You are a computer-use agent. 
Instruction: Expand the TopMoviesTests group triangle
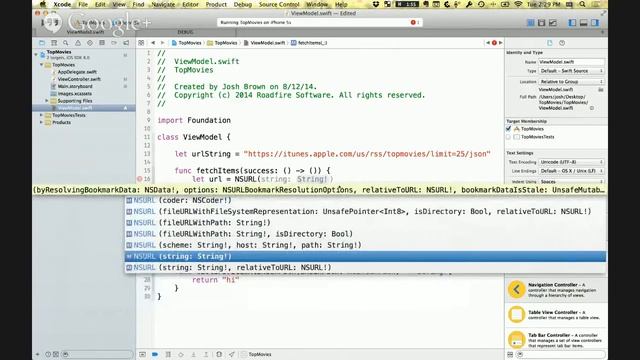41,115
